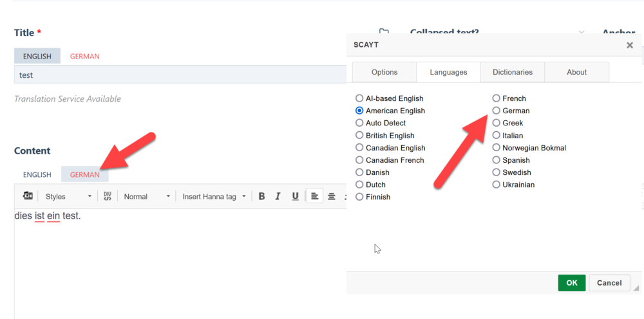Click the DIV container icon
Image resolution: width=644 pixels, height=319 pixels.
pyautogui.click(x=108, y=196)
